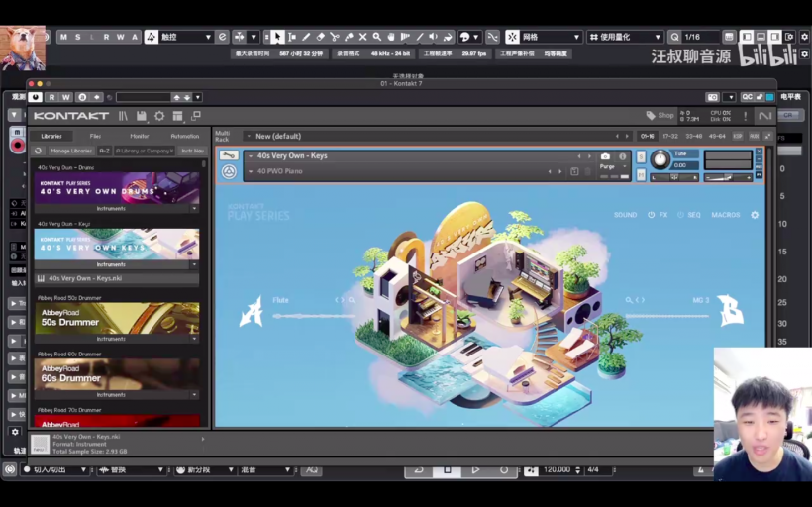Open 切入/切出 punch dropdown
Image resolution: width=812 pixels, height=507 pixels.
point(54,469)
